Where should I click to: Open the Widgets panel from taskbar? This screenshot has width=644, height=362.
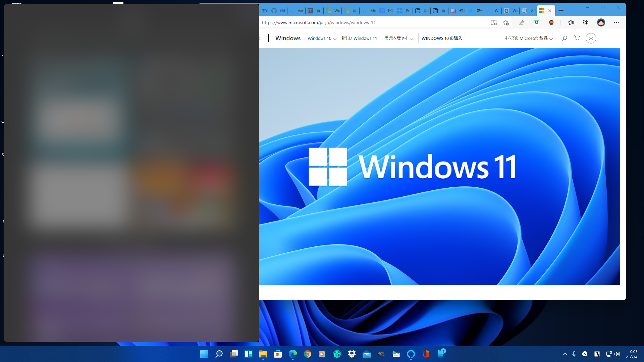point(249,354)
